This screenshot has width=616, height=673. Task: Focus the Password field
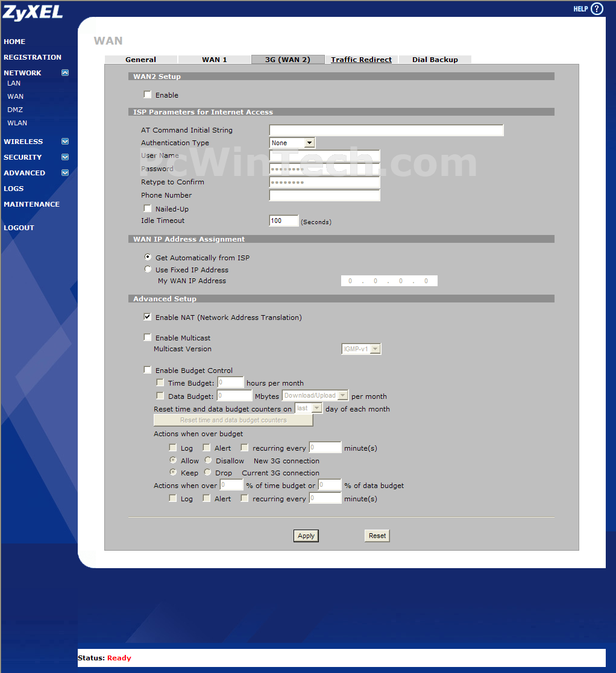coord(324,169)
